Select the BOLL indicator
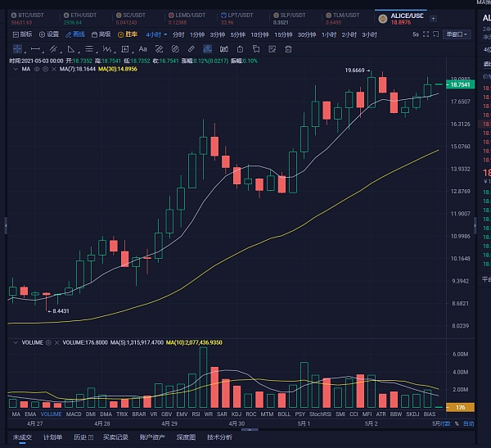This screenshot has height=448, width=491. pos(284,414)
